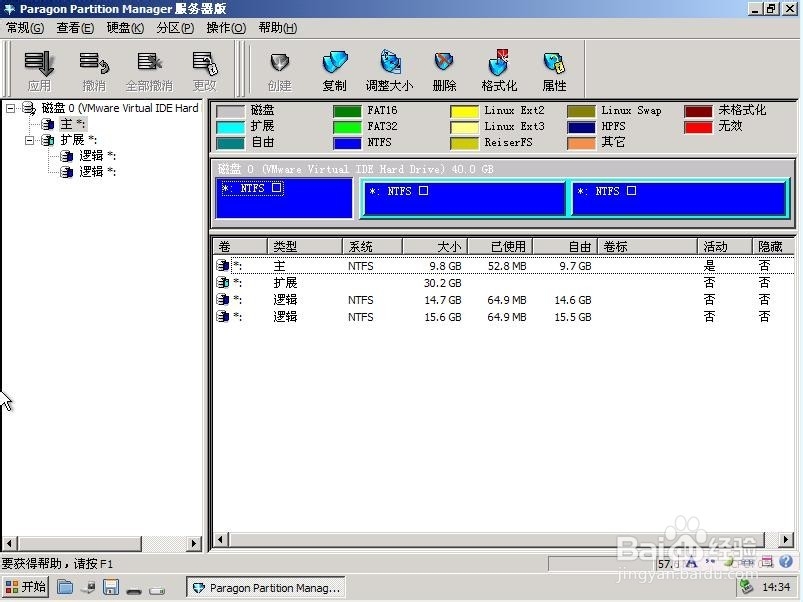Sort by the 类型 column header

(x=305, y=246)
